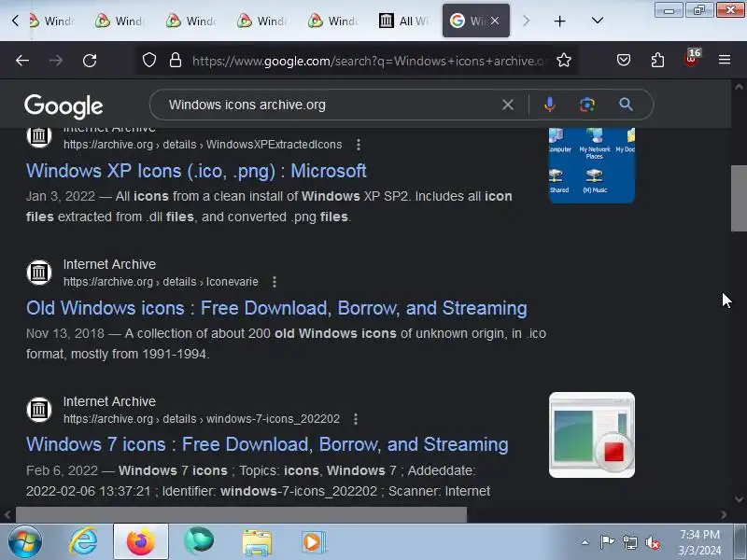Click 'Nov 13, 2018' snippet text
Screen dimensions: 747x560
click(x=65, y=333)
